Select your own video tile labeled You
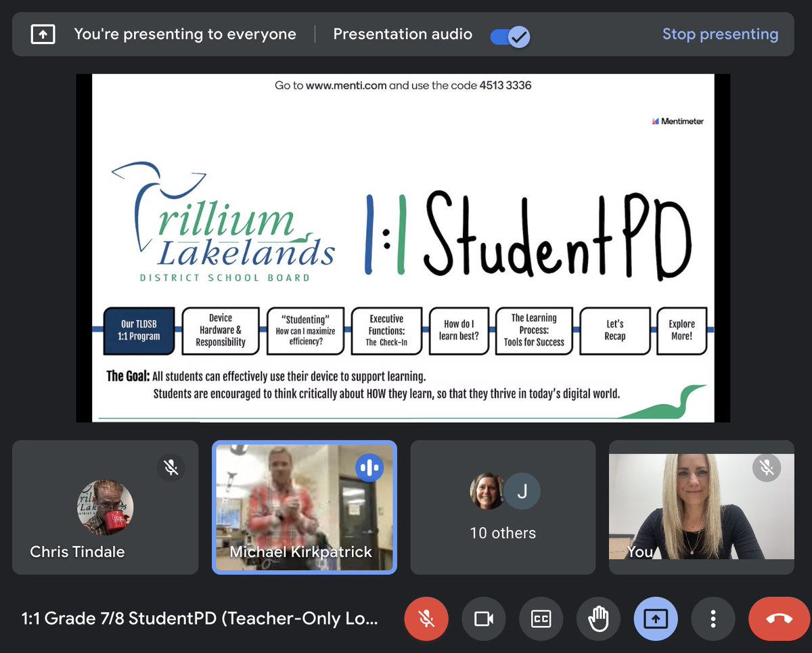Viewport: 812px width, 653px height. tap(702, 508)
